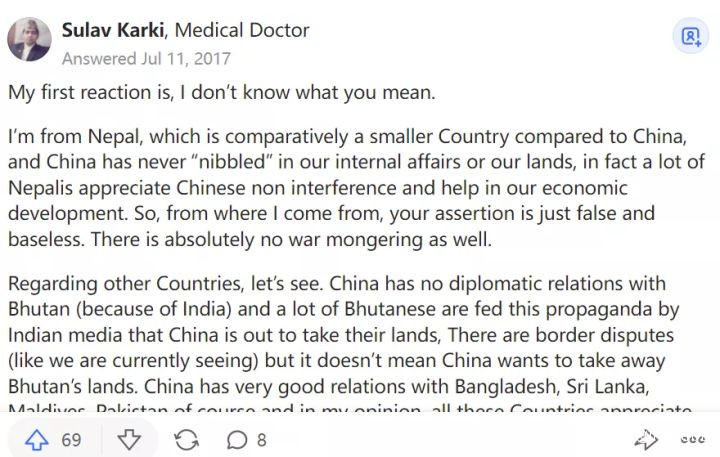Downvote this answer
Screen dimensions: 720x457
point(130,440)
